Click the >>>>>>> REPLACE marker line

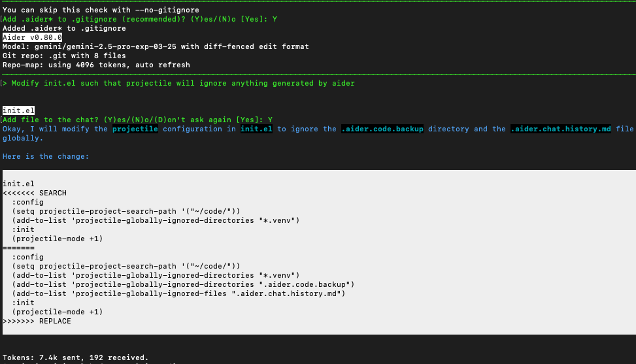[x=37, y=321]
